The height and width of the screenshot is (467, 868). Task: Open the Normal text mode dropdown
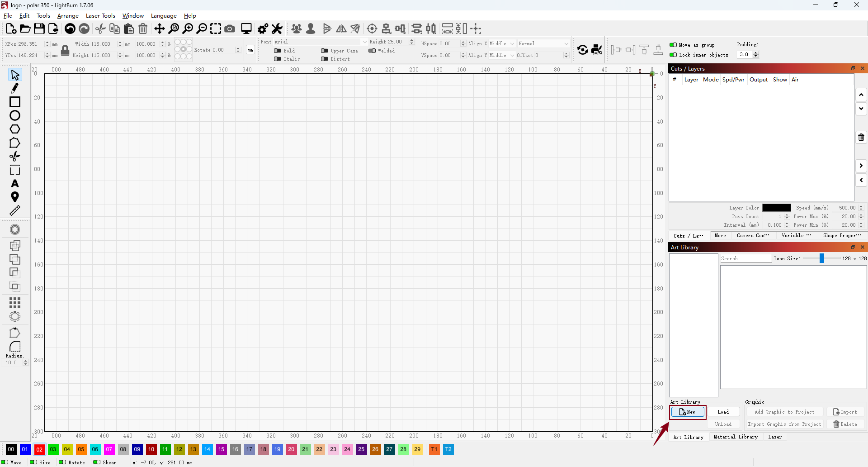point(543,43)
